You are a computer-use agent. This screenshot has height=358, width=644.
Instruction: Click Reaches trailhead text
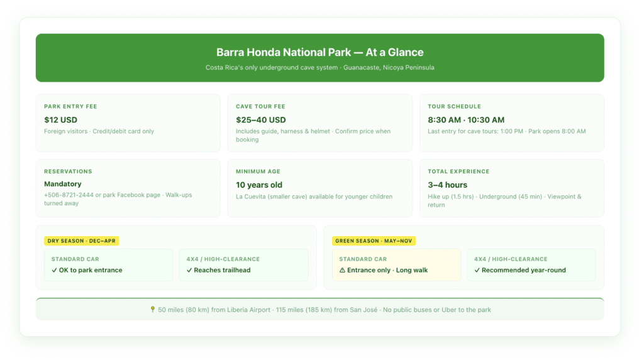[x=222, y=270]
